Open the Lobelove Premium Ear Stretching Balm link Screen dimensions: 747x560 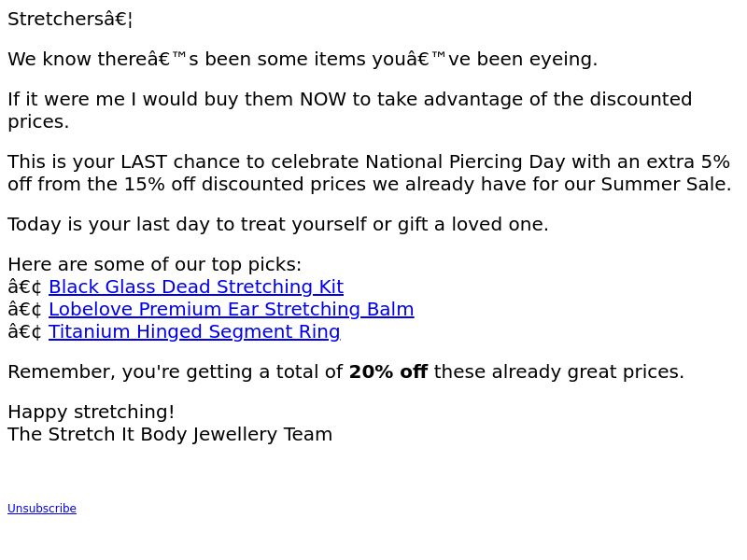(231, 310)
